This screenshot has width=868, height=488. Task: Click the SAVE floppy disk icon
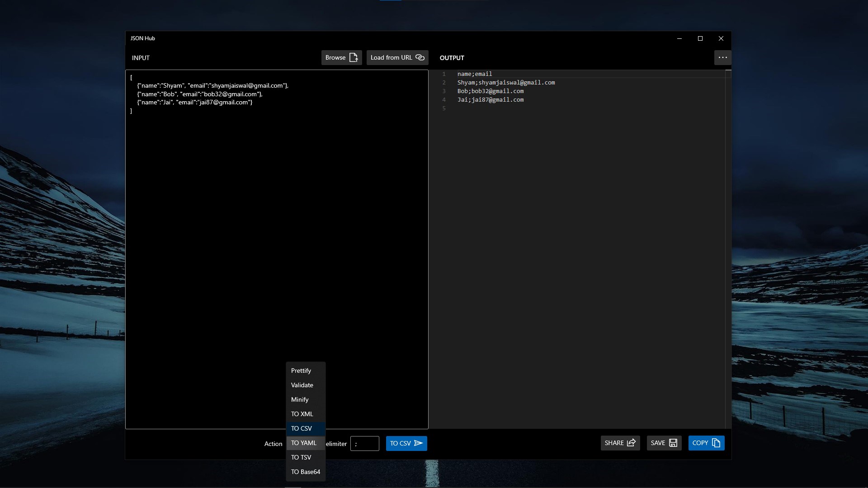[673, 443]
